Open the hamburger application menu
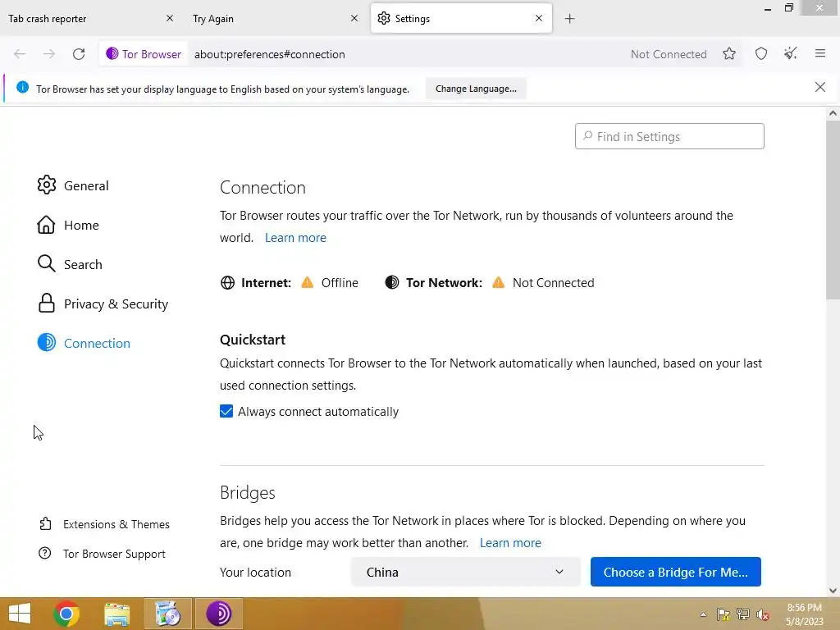This screenshot has width=840, height=630. [819, 53]
